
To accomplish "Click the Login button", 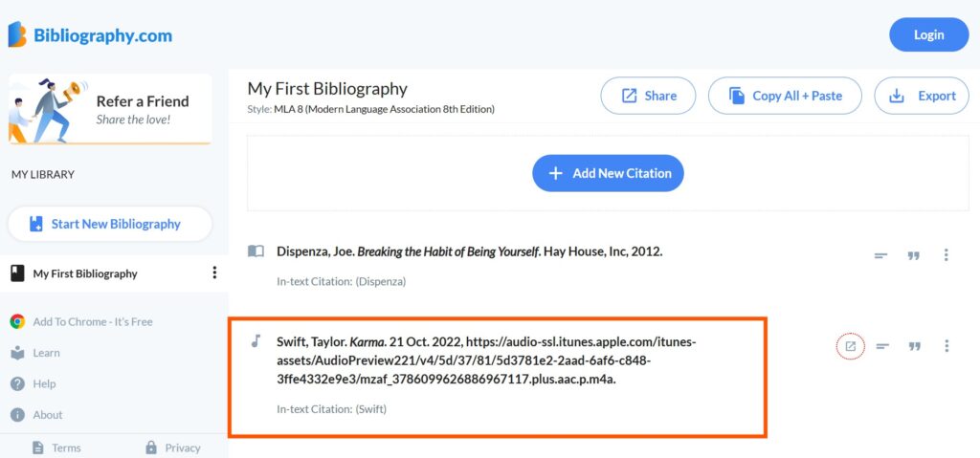I will 928,35.
